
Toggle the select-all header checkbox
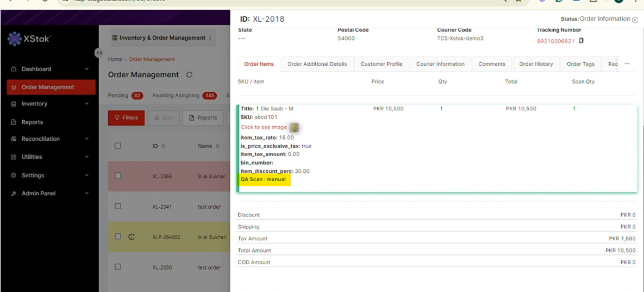tap(118, 146)
